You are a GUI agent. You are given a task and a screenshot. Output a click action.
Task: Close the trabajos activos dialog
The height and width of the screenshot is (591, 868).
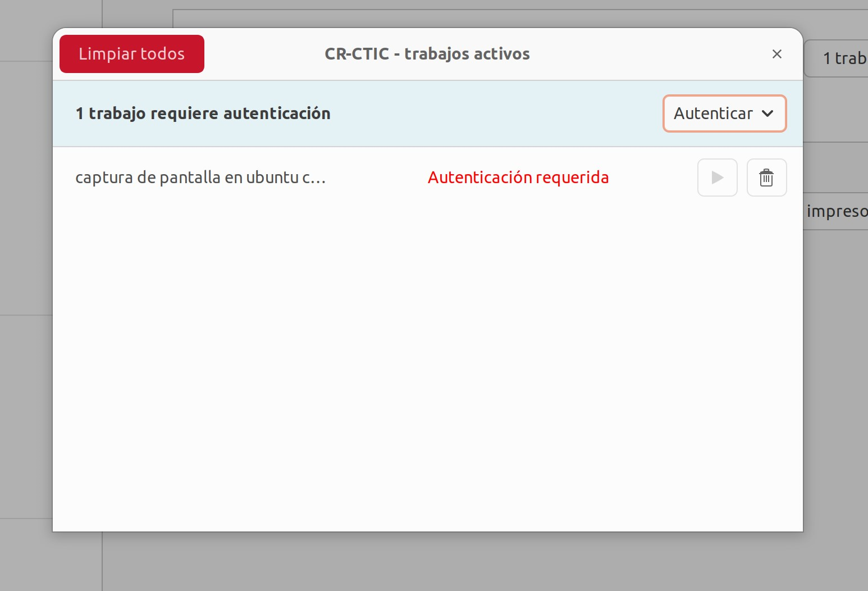777,54
